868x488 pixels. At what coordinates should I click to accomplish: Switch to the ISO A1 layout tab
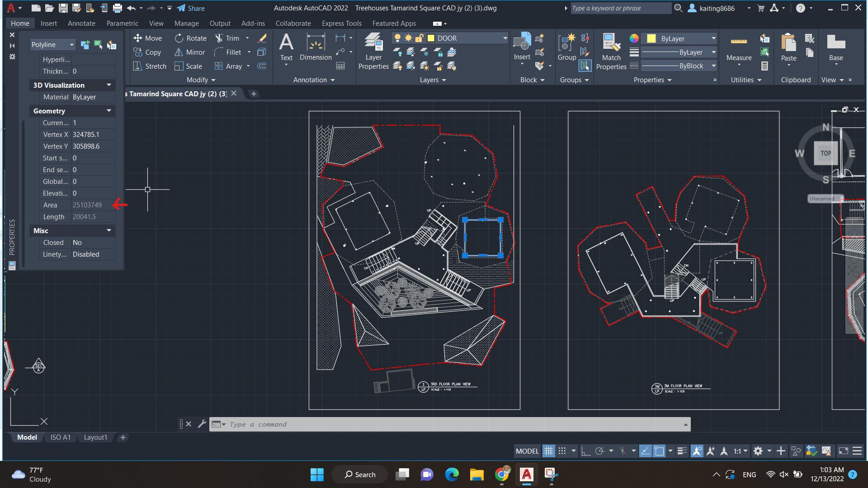[x=61, y=437]
